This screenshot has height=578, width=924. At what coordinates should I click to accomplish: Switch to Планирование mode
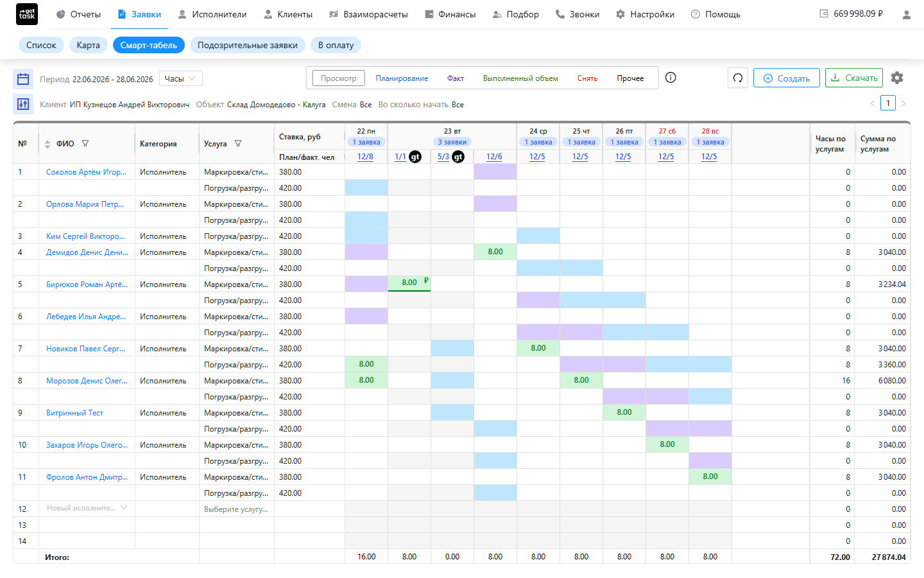coord(402,78)
